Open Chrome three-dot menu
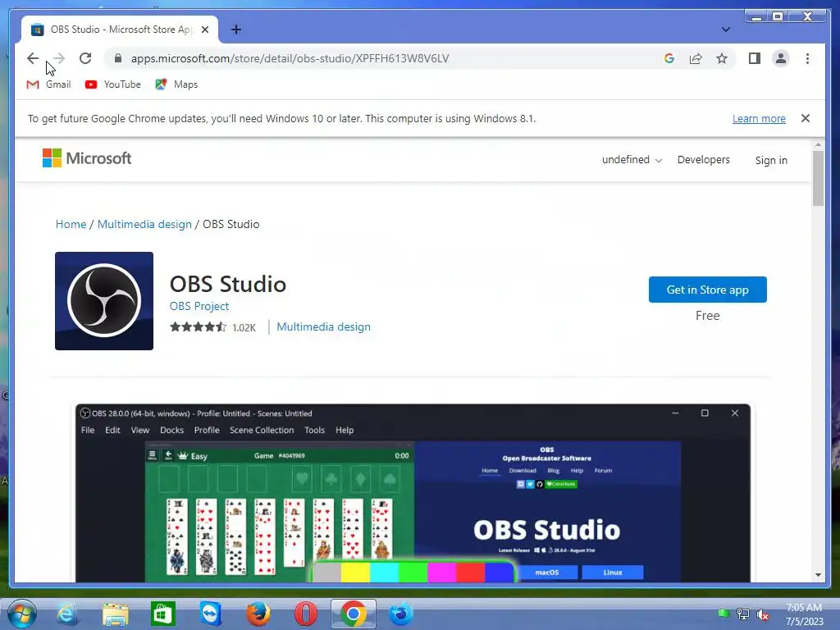 (807, 58)
